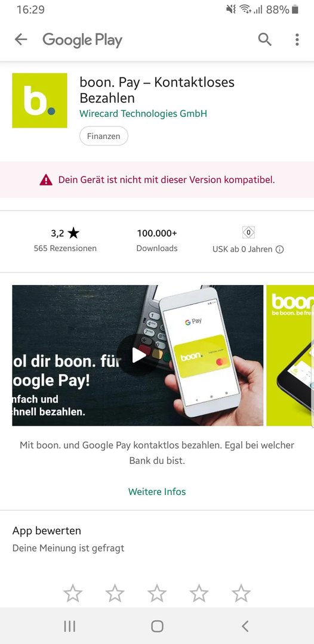Open the search magnifier icon
The height and width of the screenshot is (644, 314).
click(264, 39)
